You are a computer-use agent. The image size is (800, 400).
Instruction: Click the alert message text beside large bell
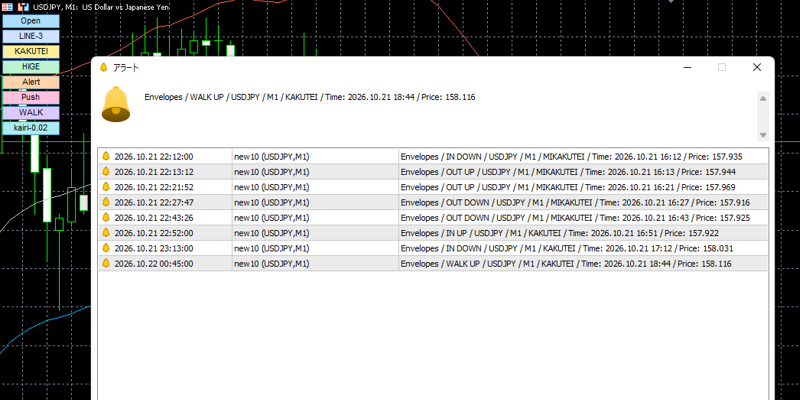pos(310,97)
